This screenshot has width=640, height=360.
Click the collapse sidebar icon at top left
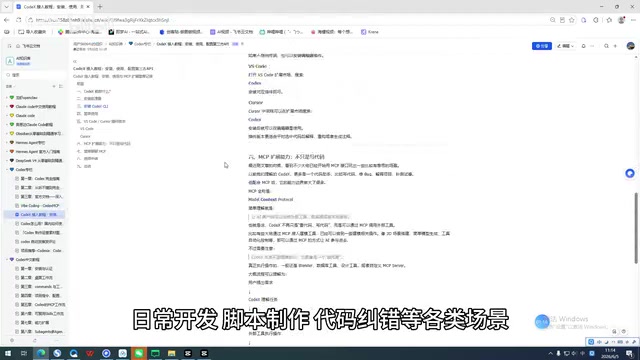9,46
